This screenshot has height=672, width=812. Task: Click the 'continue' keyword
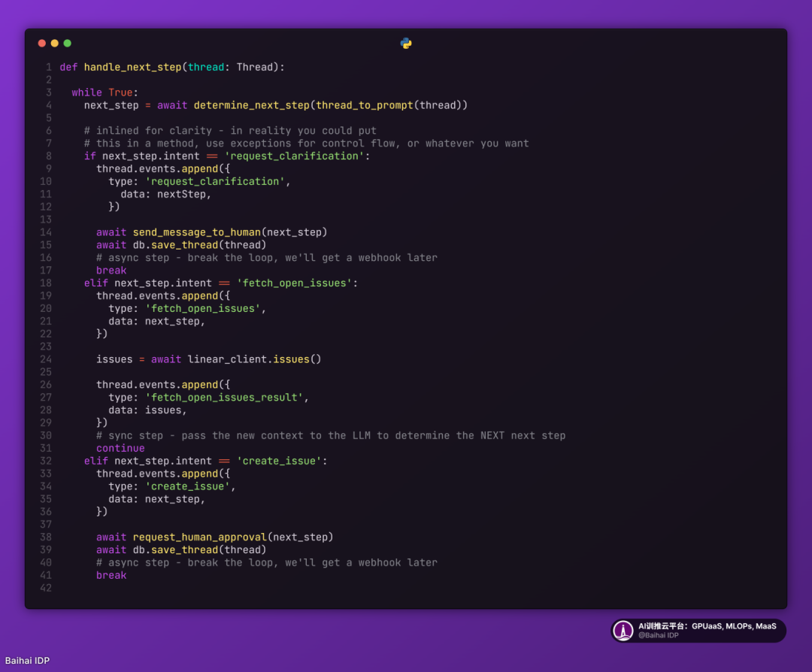(120, 448)
